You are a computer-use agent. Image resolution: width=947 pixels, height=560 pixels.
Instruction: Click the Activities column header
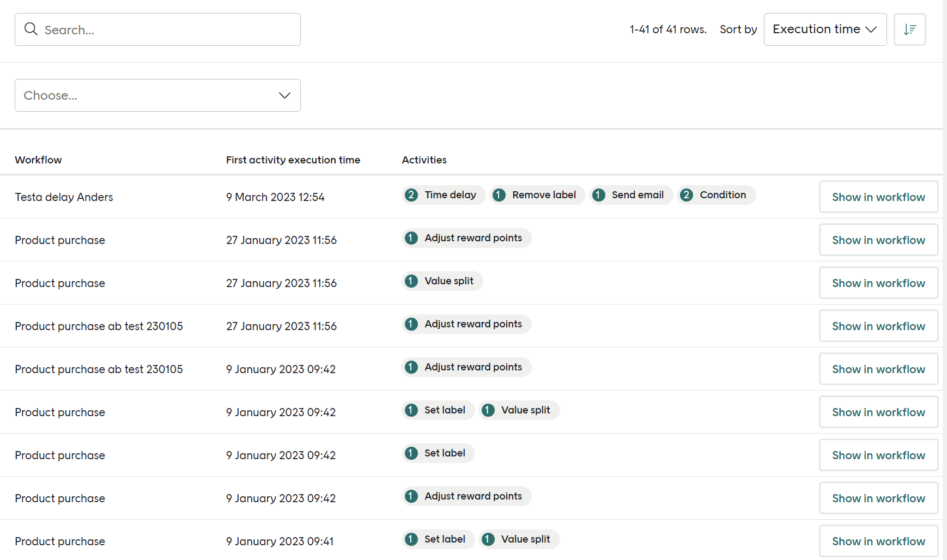click(x=424, y=160)
